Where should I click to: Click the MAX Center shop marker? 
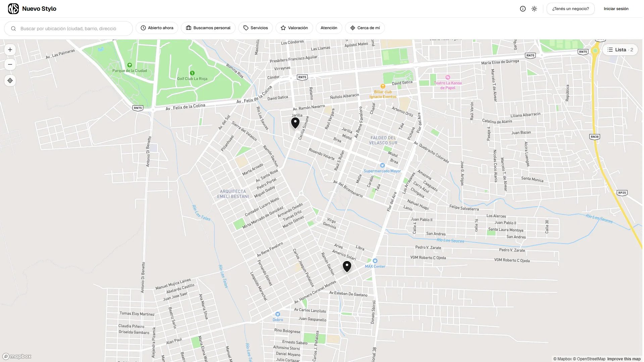tap(375, 261)
